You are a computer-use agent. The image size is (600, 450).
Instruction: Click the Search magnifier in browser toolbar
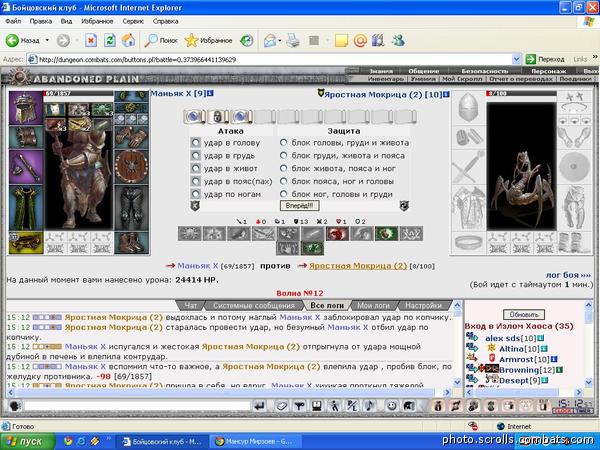[152, 41]
